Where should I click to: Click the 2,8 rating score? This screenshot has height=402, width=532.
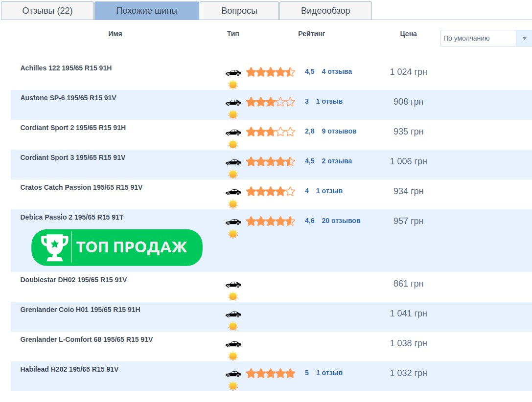tap(309, 131)
